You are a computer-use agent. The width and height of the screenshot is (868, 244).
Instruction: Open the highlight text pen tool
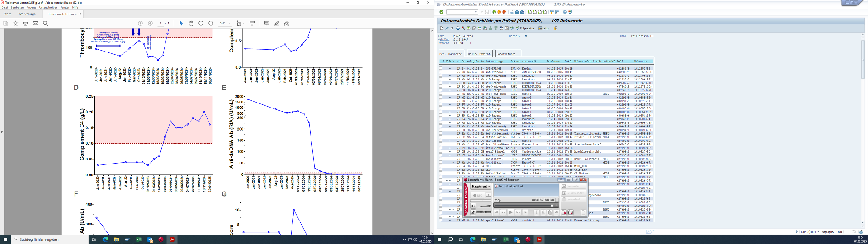coord(276,23)
